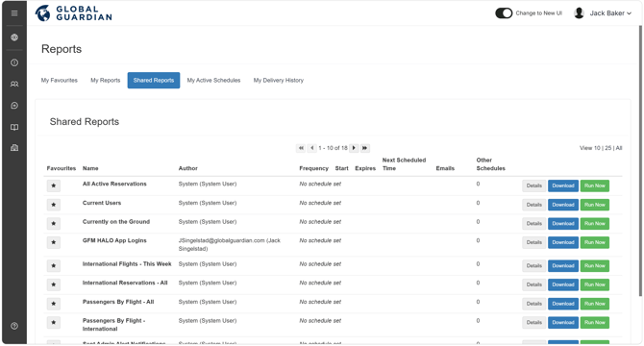View All rows link
This screenshot has width=644, height=346.
tap(619, 148)
